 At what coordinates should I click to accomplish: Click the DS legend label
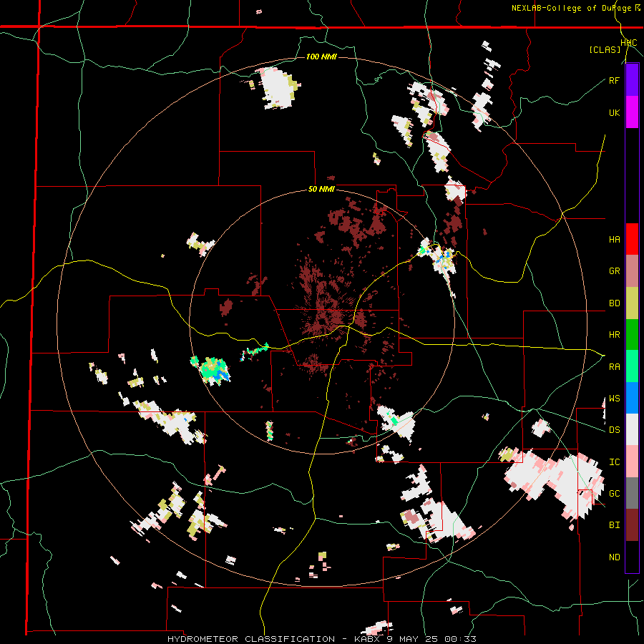tap(614, 430)
